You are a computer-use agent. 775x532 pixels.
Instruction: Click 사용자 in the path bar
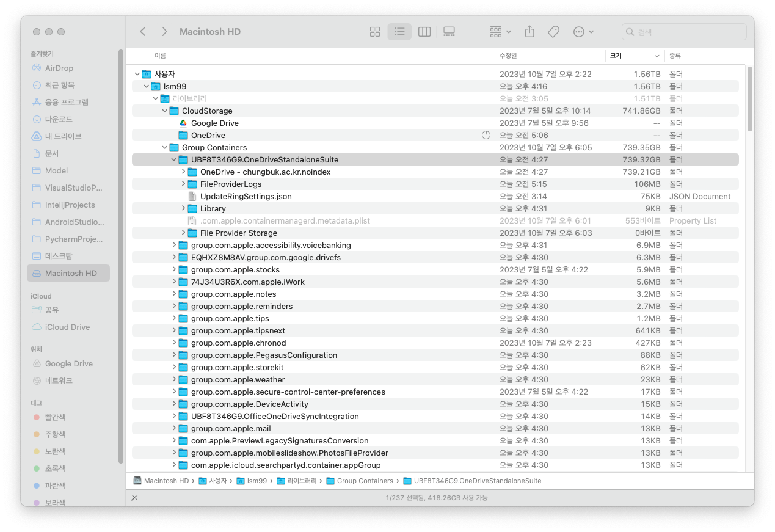213,481
